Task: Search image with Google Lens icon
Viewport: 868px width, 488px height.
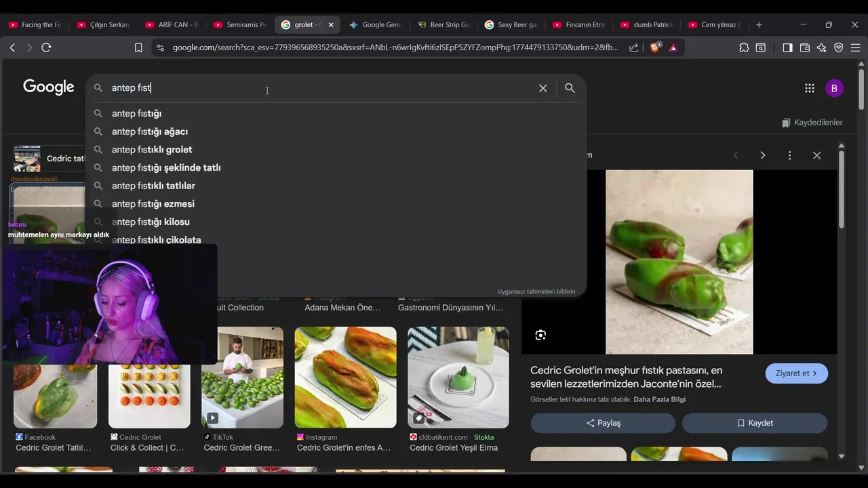Action: (x=540, y=335)
